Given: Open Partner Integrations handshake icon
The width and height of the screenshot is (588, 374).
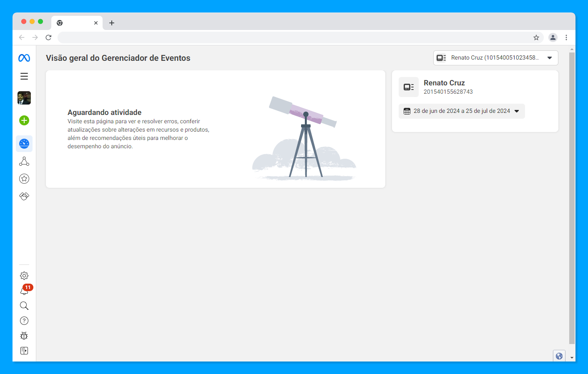Looking at the screenshot, I should (24, 196).
